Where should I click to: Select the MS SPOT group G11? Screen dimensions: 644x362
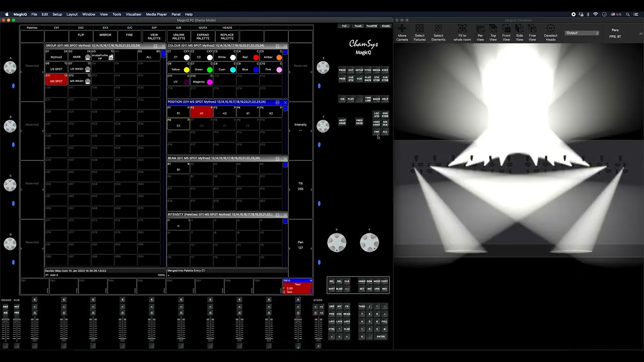click(56, 79)
